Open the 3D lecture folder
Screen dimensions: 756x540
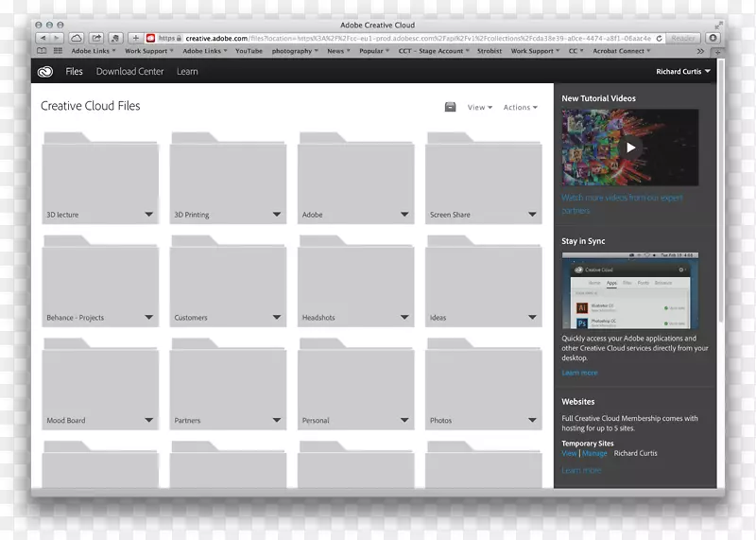100,178
